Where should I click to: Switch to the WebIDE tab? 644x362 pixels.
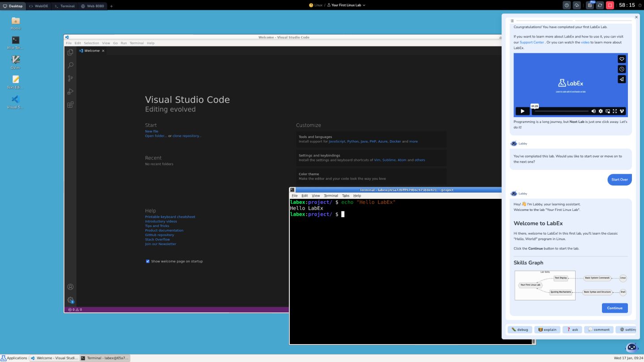click(x=38, y=6)
